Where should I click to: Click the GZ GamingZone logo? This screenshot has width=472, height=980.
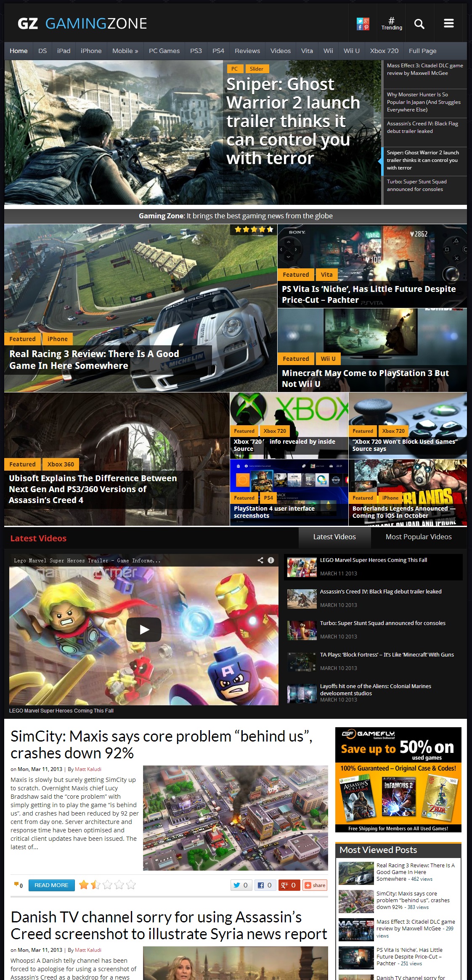point(82,24)
